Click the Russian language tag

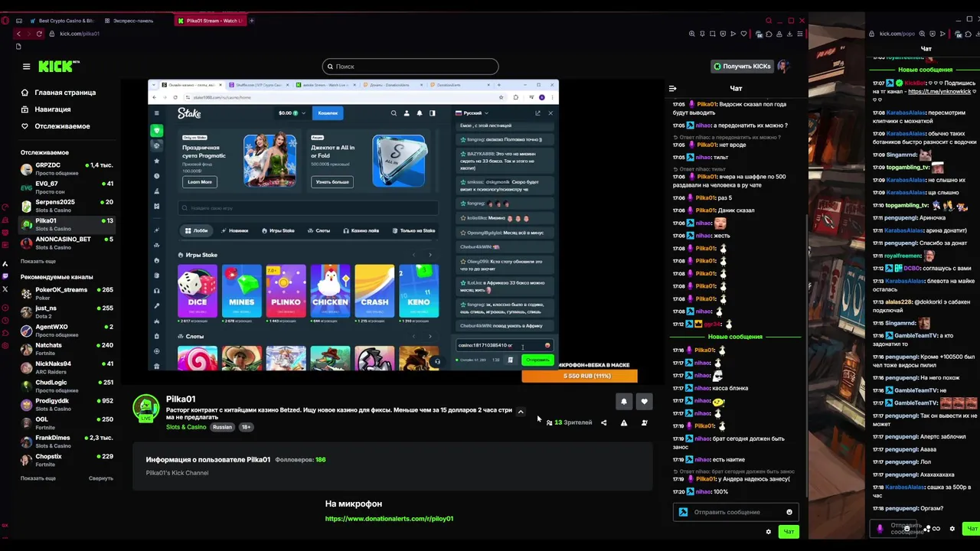[x=222, y=427]
